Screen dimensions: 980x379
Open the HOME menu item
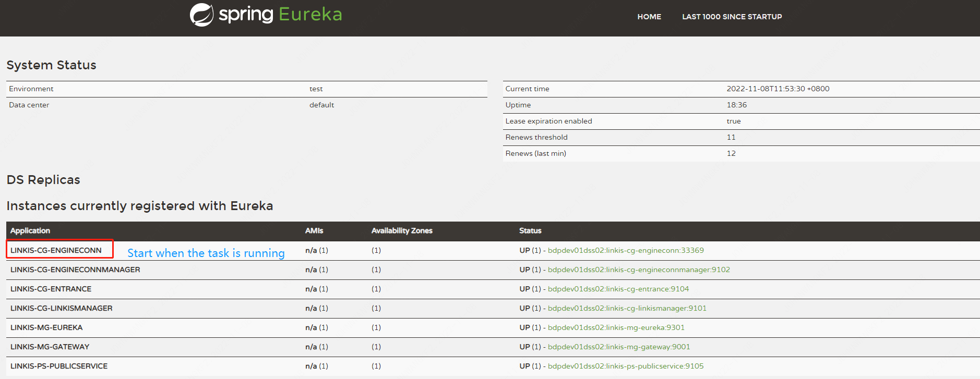click(x=649, y=17)
